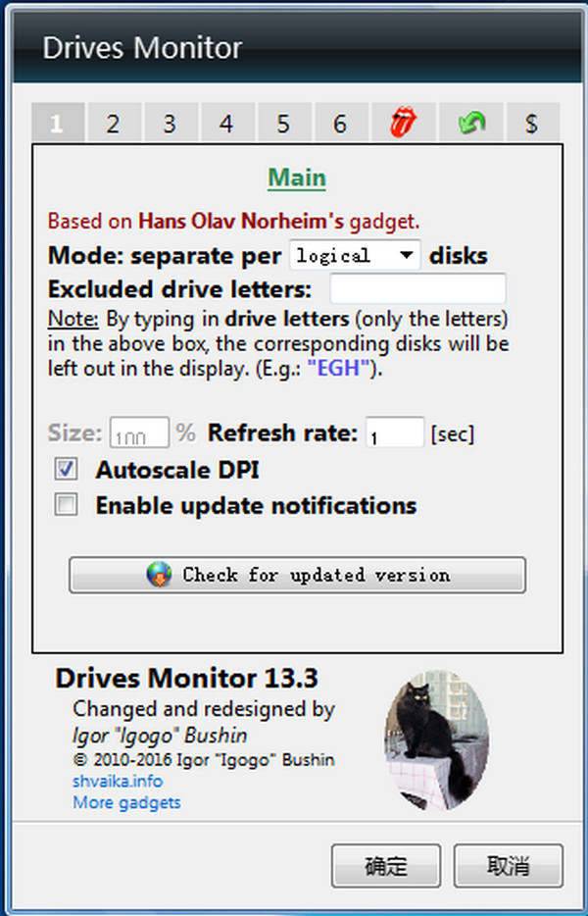Switch to the dollar sign tab

coord(532,123)
